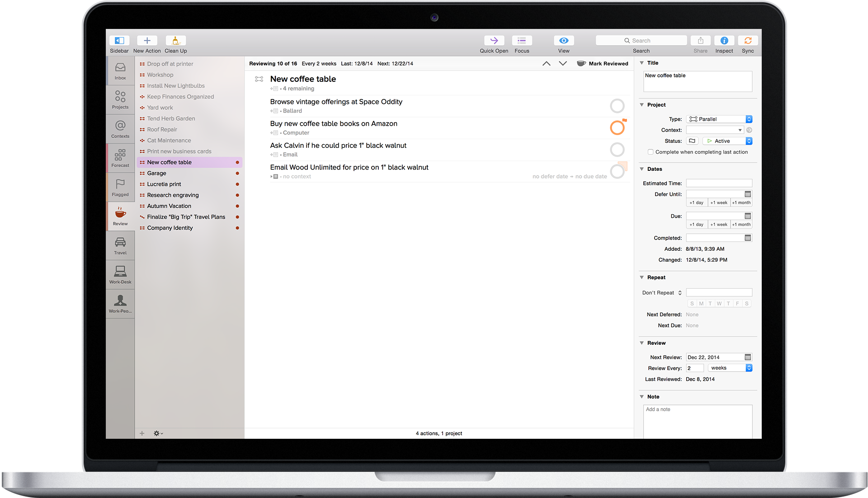The width and height of the screenshot is (868, 498).
Task: Click the Focus toolbar icon
Action: [522, 41]
